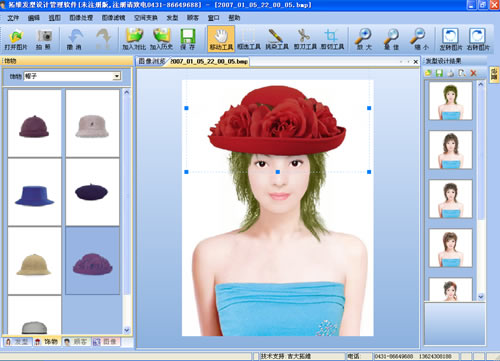Open picture with the folder icon
Viewport: 500px width, 361px height.
tap(16, 39)
